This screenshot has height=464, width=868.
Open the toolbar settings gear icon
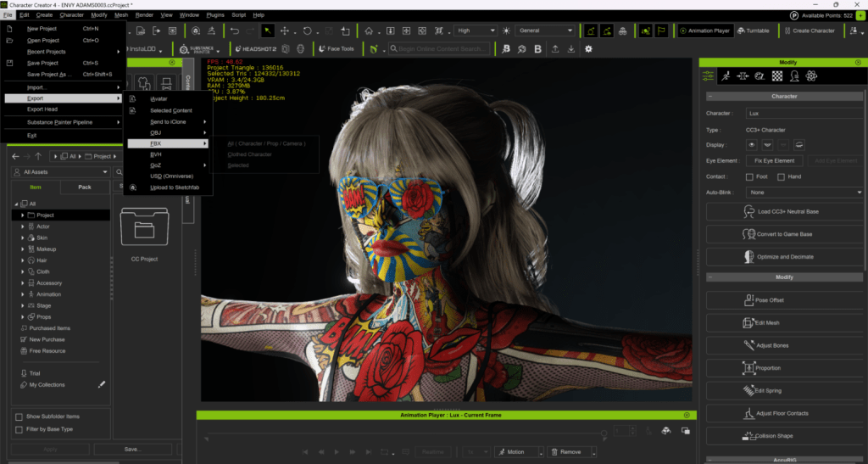[x=588, y=49]
